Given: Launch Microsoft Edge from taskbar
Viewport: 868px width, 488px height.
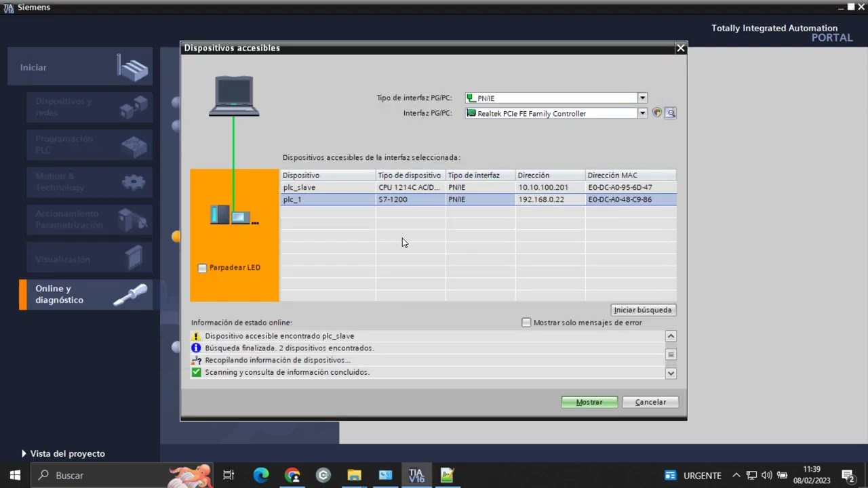Looking at the screenshot, I should 261,475.
